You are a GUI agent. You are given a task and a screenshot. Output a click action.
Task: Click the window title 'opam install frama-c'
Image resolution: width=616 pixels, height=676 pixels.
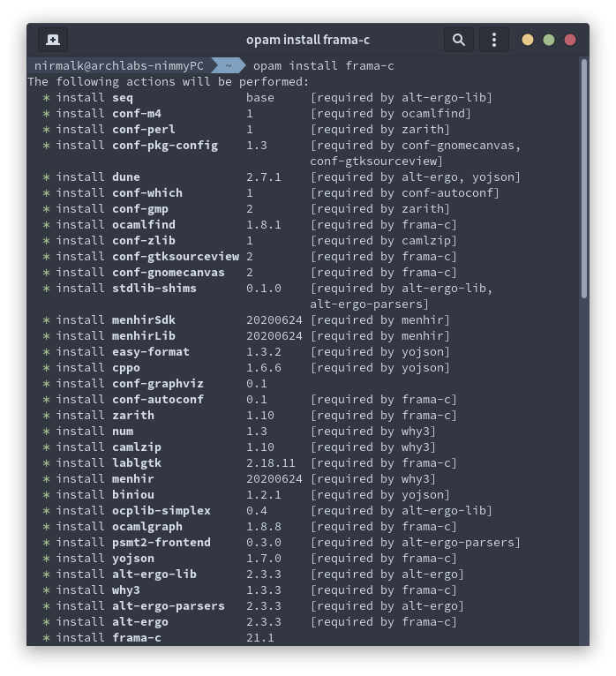(308, 40)
